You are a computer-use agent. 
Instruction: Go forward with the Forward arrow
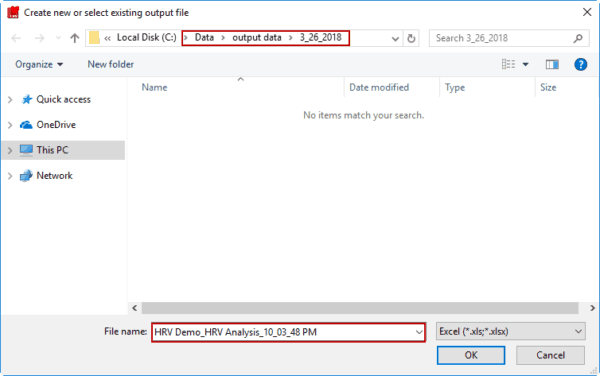tap(39, 38)
